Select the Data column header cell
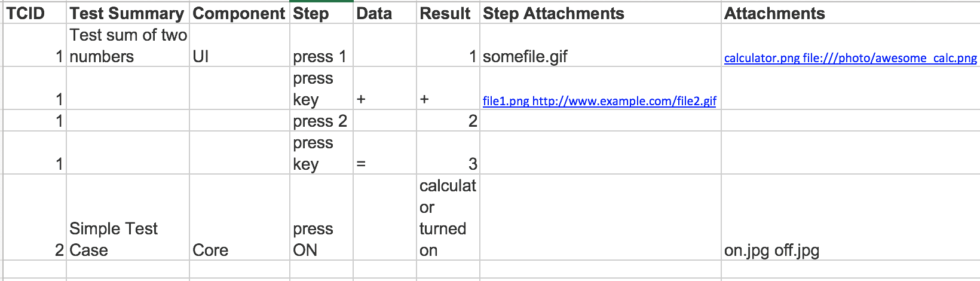 click(385, 13)
